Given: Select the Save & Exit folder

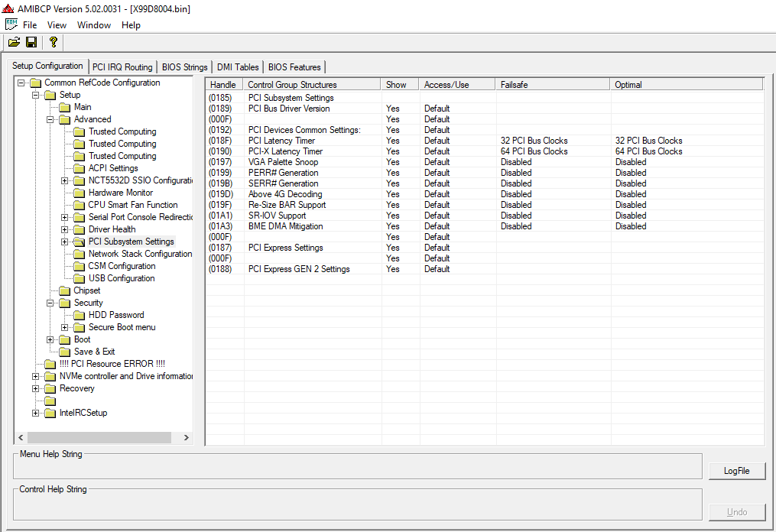Looking at the screenshot, I should click(94, 352).
